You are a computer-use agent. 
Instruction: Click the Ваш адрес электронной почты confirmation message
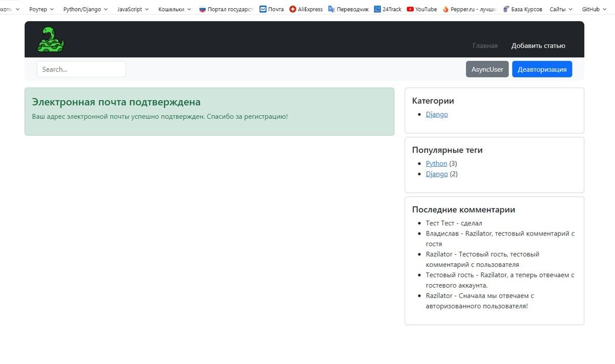pos(160,116)
